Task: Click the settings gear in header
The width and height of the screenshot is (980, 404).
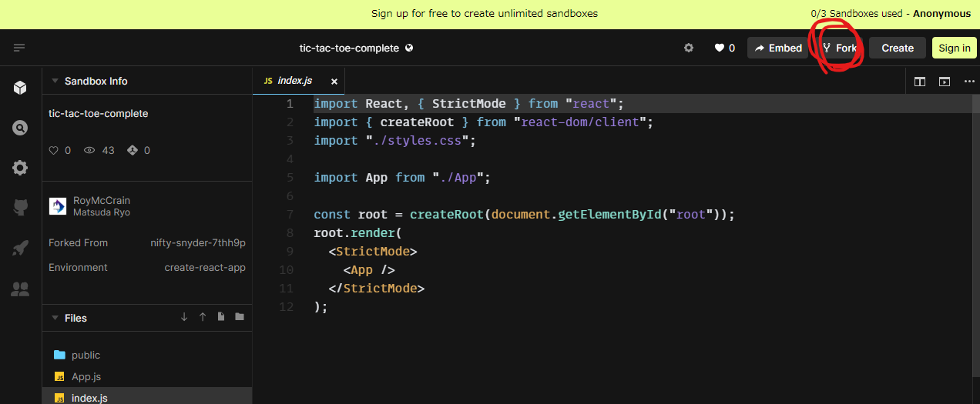Action: point(689,48)
